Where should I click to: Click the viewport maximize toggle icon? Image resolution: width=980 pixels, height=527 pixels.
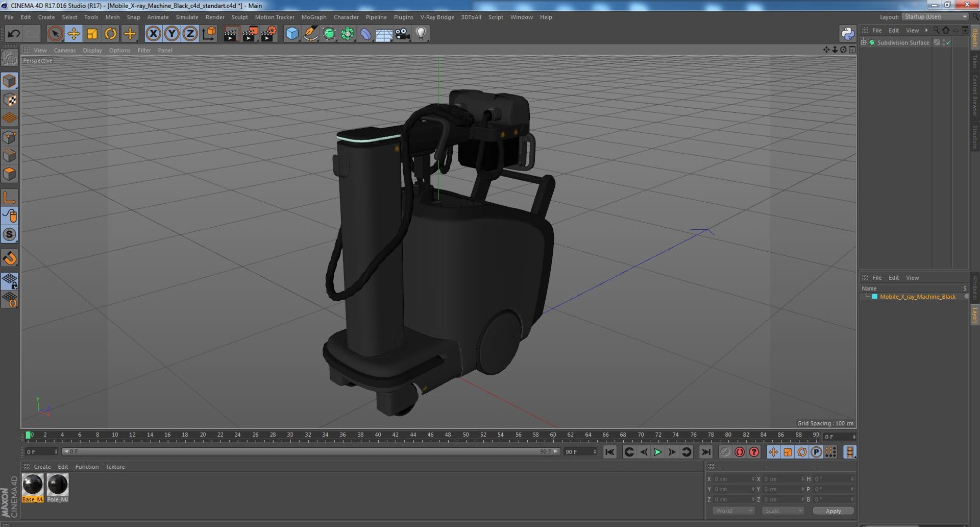tap(852, 50)
